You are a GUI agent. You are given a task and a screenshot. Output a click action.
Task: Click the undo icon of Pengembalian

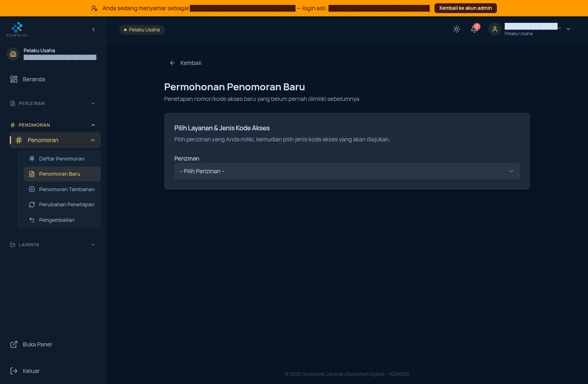(x=32, y=220)
